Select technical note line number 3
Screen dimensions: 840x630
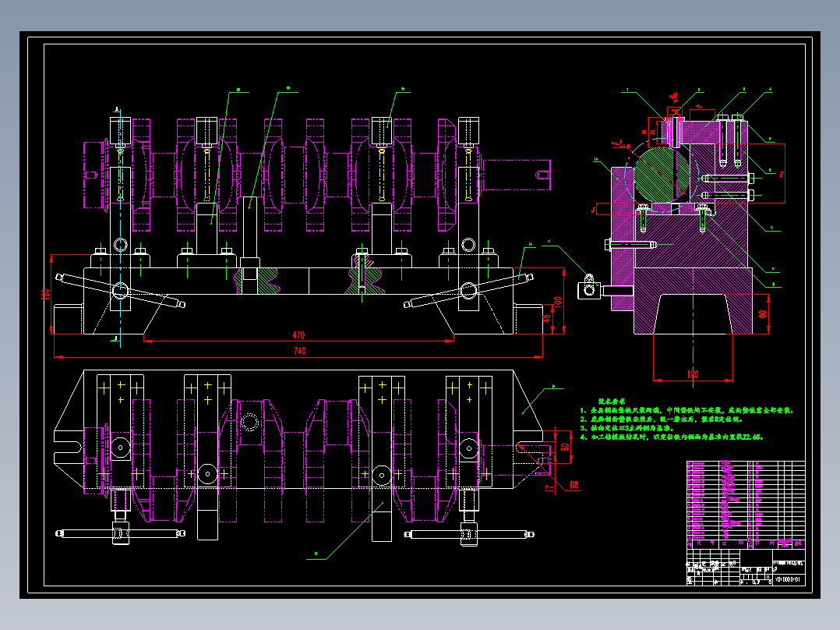(628, 428)
